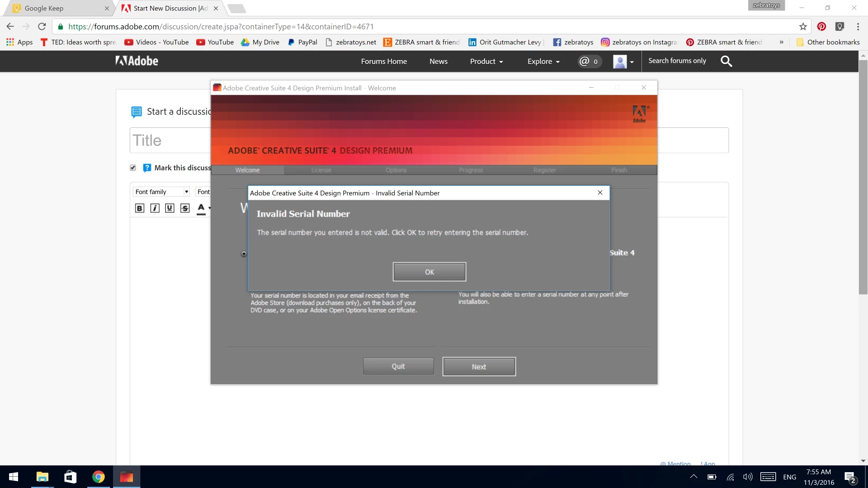Open the Product dropdown menu

point(486,61)
